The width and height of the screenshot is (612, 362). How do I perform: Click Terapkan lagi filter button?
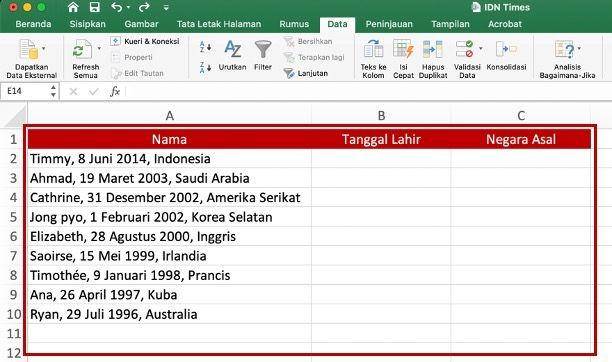[x=314, y=57]
